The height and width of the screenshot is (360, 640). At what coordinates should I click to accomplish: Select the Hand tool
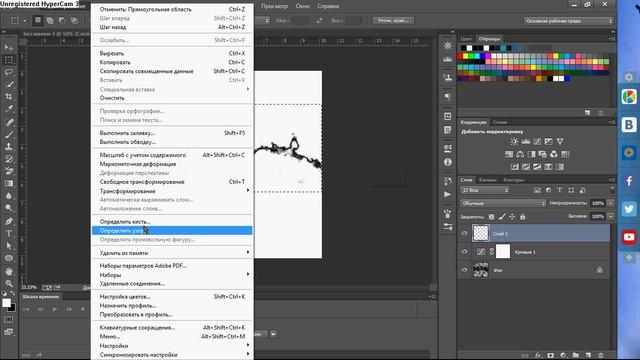click(9, 271)
